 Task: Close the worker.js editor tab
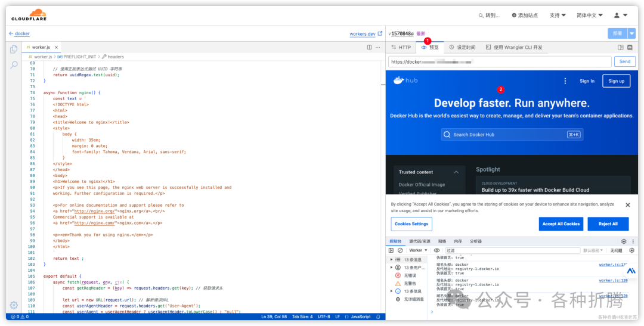click(57, 47)
